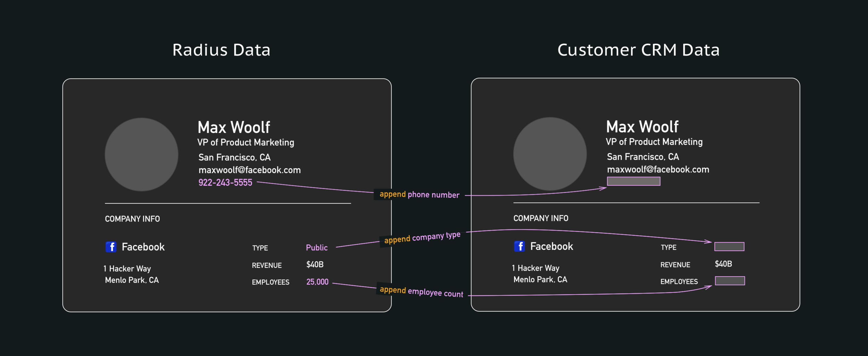Click '$40B' revenue in Customer CRM card
This screenshot has width=868, height=356.
pyautogui.click(x=723, y=264)
